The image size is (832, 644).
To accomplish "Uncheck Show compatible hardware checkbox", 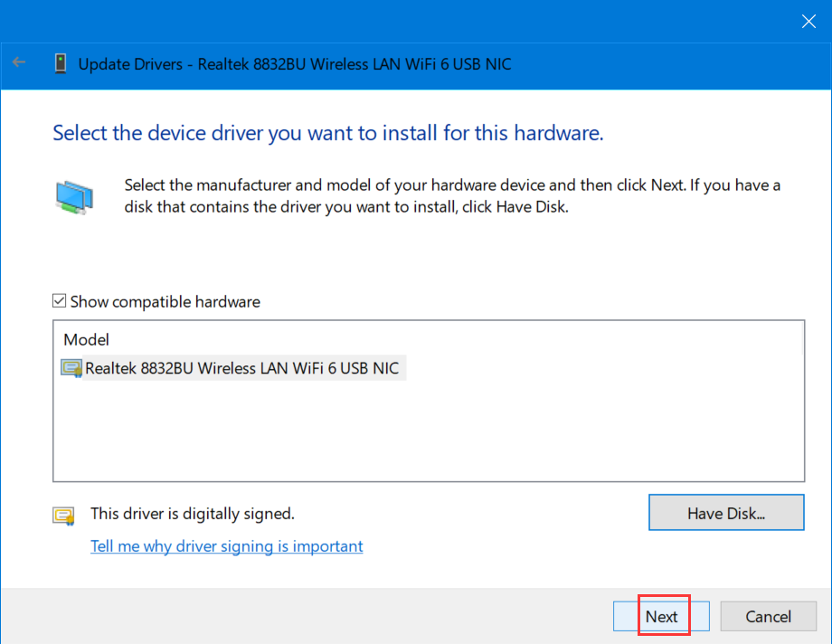I will [x=59, y=301].
